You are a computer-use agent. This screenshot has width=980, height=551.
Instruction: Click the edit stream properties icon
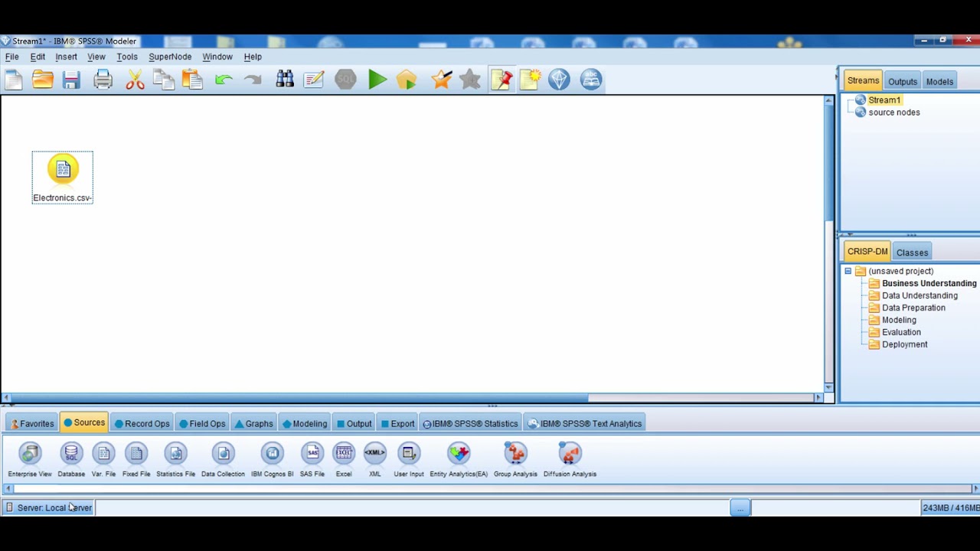[x=314, y=80]
